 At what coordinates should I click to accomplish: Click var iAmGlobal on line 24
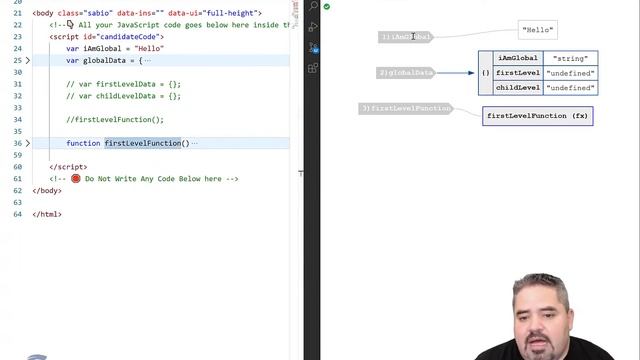pos(93,49)
